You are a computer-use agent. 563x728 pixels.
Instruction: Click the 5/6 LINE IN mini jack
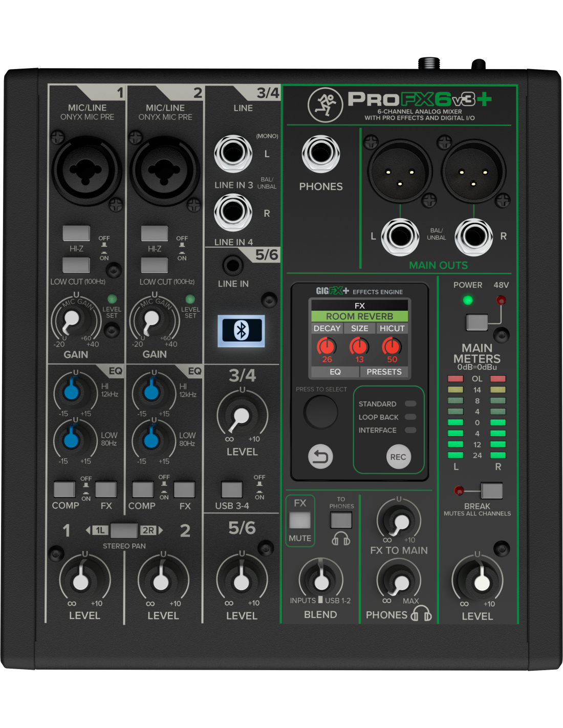point(233,265)
